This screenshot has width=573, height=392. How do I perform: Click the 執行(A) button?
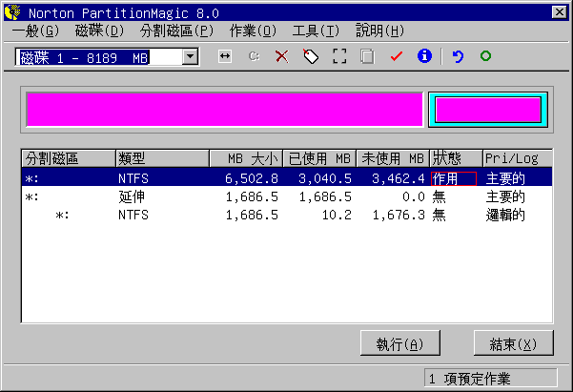pos(400,343)
